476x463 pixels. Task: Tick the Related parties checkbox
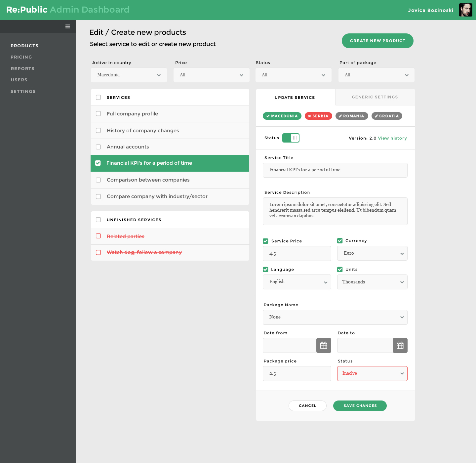(98, 236)
